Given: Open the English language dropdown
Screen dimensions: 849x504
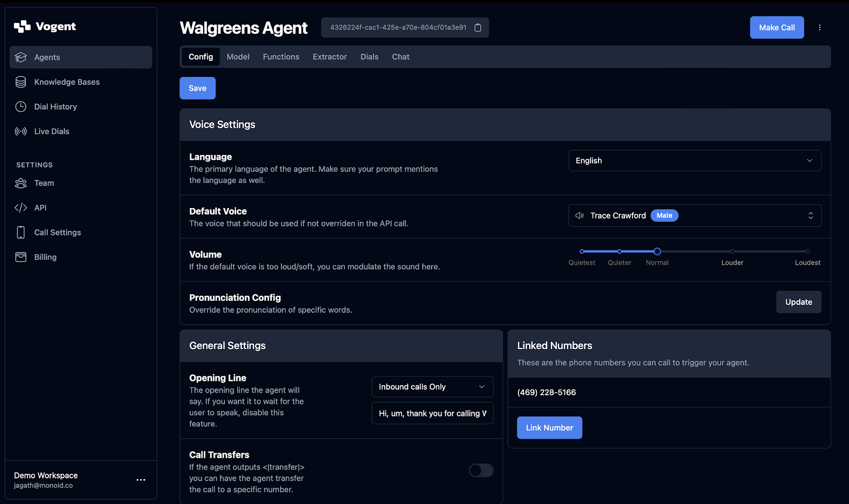Looking at the screenshot, I should (x=695, y=161).
